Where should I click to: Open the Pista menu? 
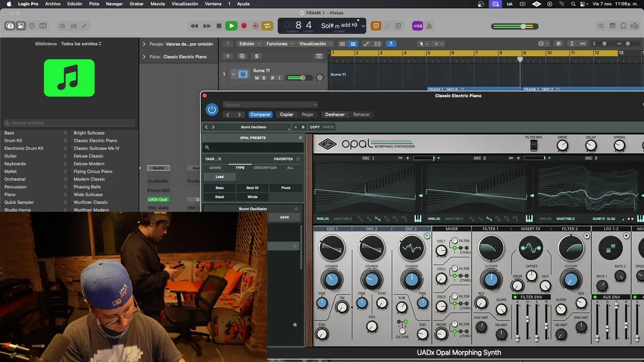tap(94, 4)
